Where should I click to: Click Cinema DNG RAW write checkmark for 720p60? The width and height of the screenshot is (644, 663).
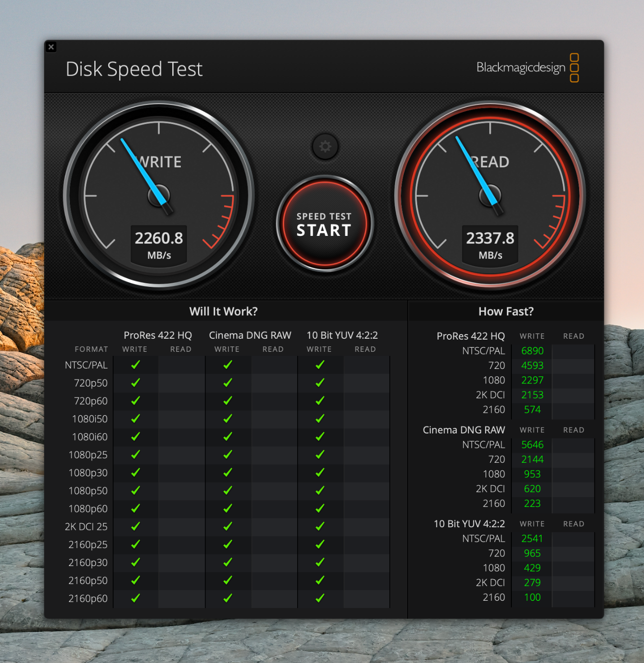[228, 401]
